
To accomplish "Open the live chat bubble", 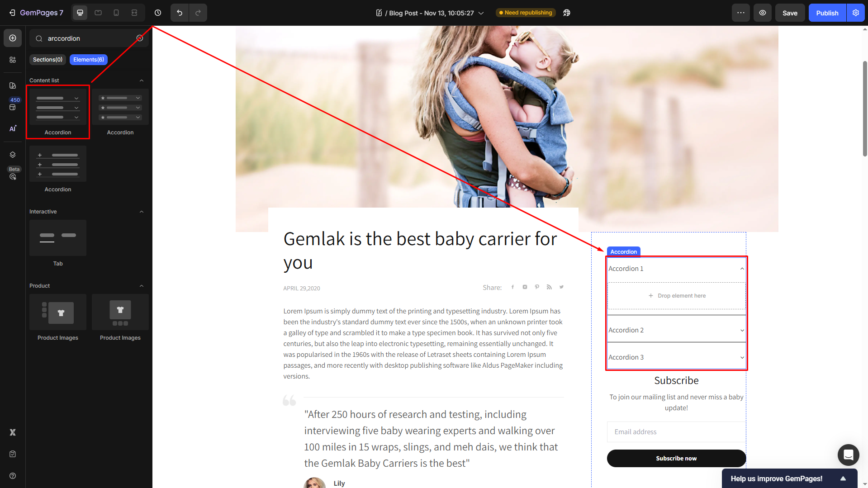I will tap(848, 455).
